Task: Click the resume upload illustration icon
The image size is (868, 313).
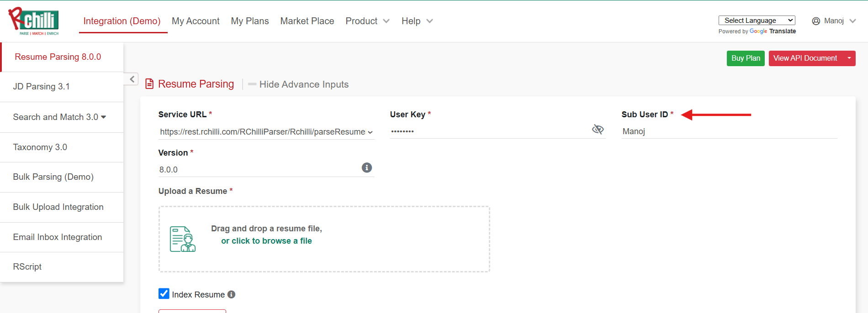Action: coord(183,239)
